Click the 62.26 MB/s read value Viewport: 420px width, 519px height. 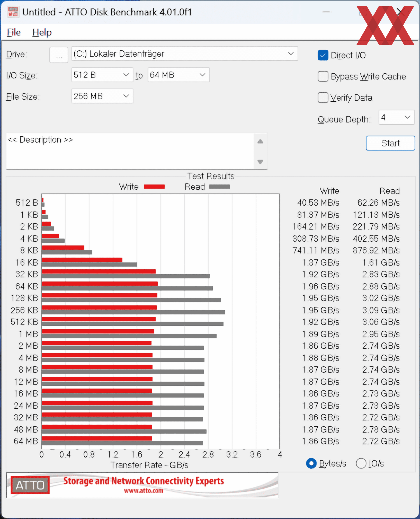378,203
